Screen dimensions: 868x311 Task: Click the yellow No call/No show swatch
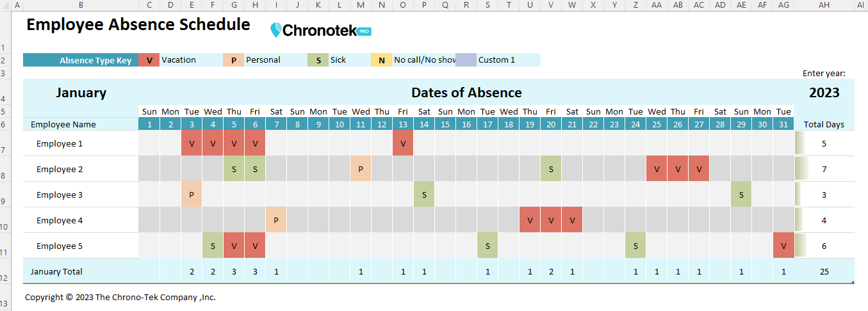[381, 60]
